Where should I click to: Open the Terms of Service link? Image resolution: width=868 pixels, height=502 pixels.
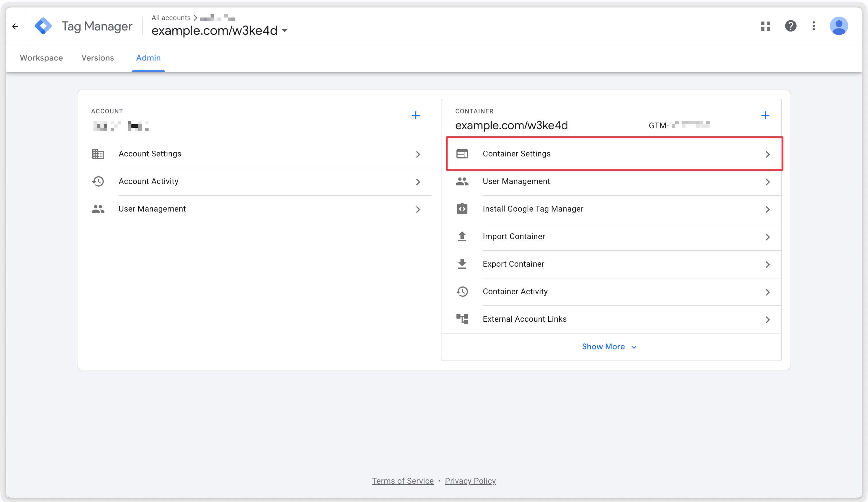403,481
